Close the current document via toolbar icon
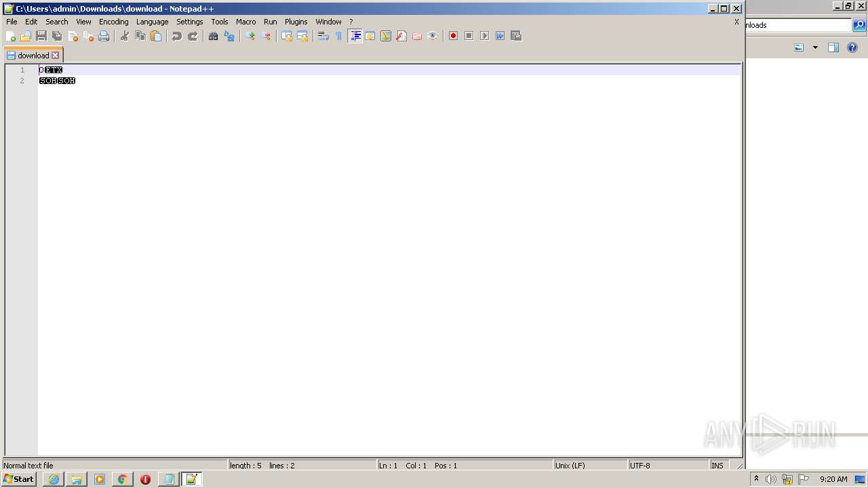Viewport: 868px width, 488px height. [x=73, y=36]
